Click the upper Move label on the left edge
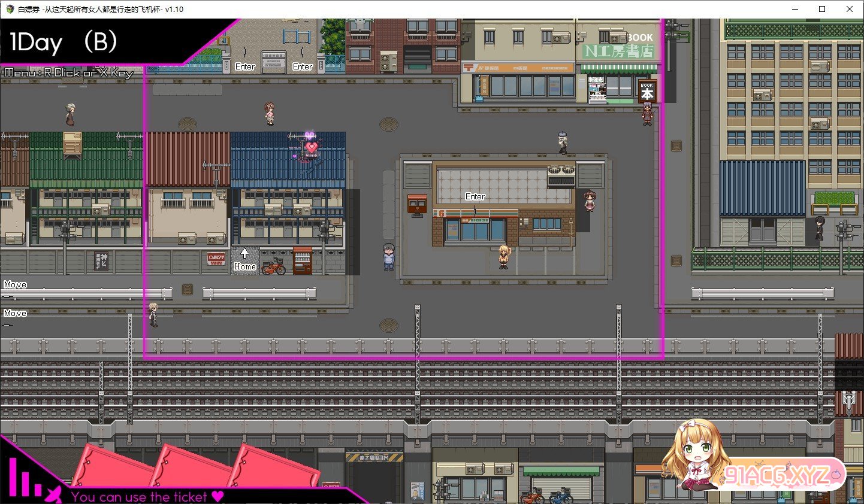Image resolution: width=864 pixels, height=504 pixels. (x=15, y=284)
